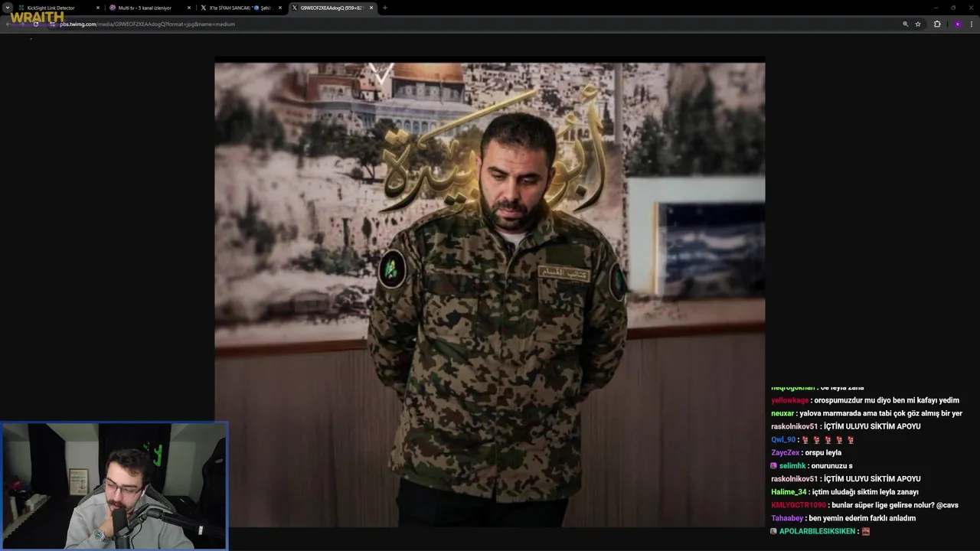Close the G9WEOF2XEAAdogQ image tab

coord(371,8)
